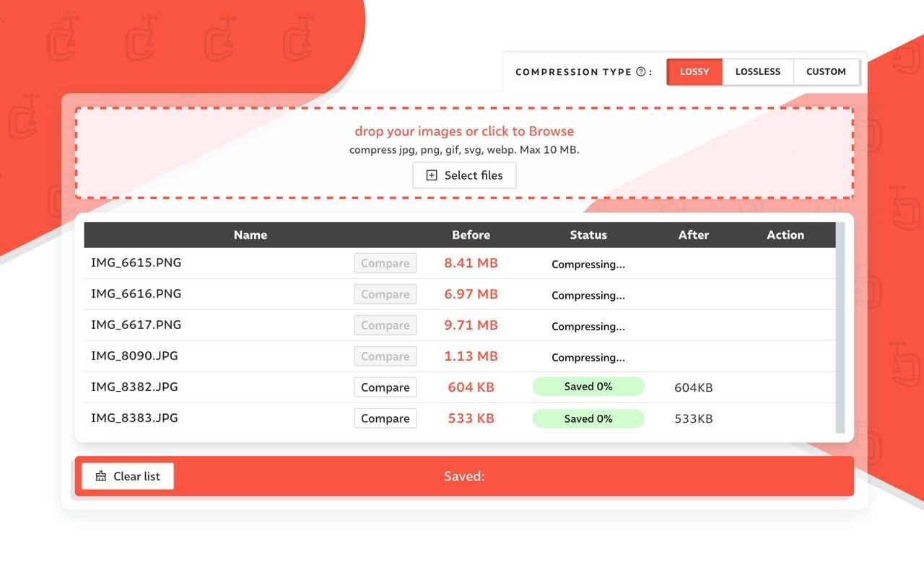Image resolution: width=924 pixels, height=567 pixels.
Task: Click the broom icon in Clear list
Action: pyautogui.click(x=101, y=476)
